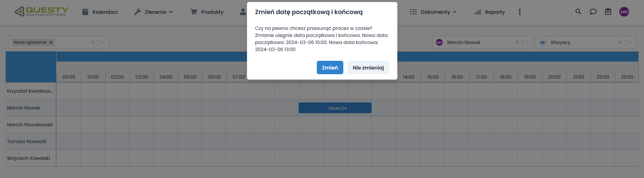Viewport: 644px width, 178px height.
Task: Open the clipboard notes icon
Action: (608, 12)
